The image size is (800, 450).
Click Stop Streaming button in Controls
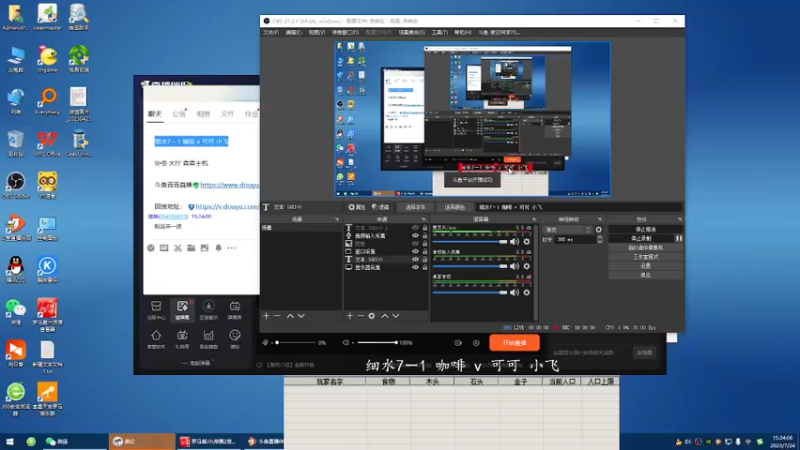[645, 230]
